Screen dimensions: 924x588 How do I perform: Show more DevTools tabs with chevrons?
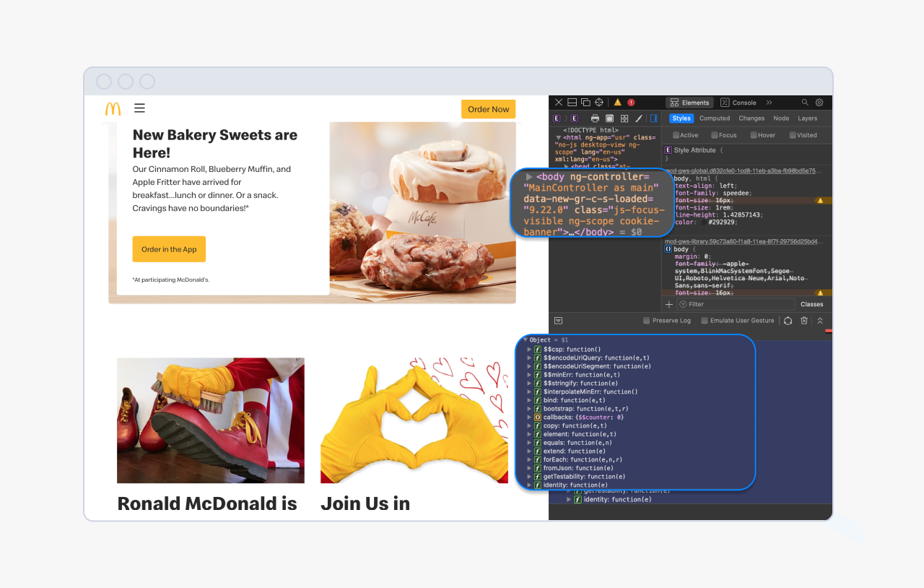[x=769, y=103]
